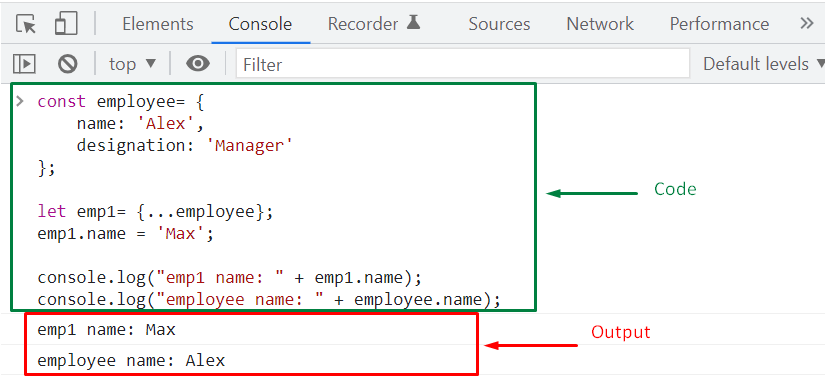This screenshot has width=825, height=383.
Task: Click the line "emp1.name = 'Max';"
Action: [126, 234]
